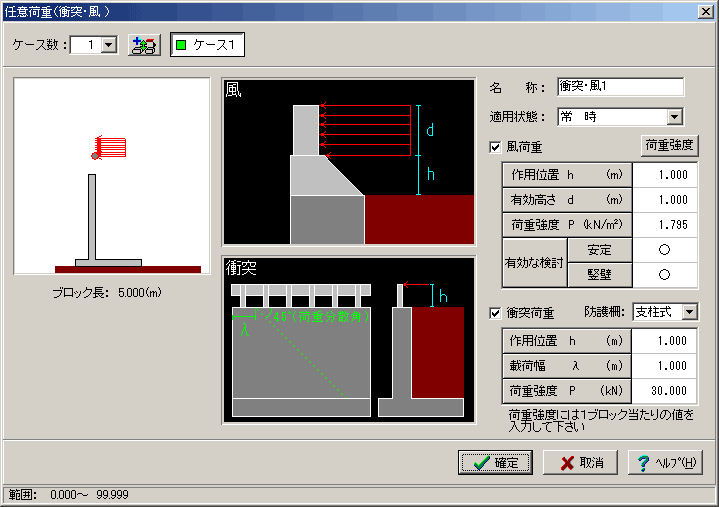Click wind 作用位置 h value 1.000
The width and height of the screenshot is (719, 507).
click(665, 175)
